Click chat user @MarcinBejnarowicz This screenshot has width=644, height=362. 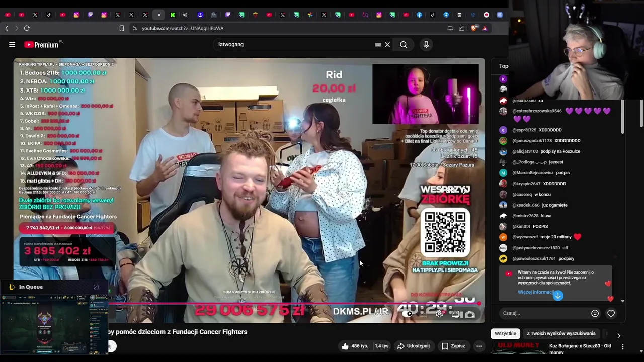[532, 173]
